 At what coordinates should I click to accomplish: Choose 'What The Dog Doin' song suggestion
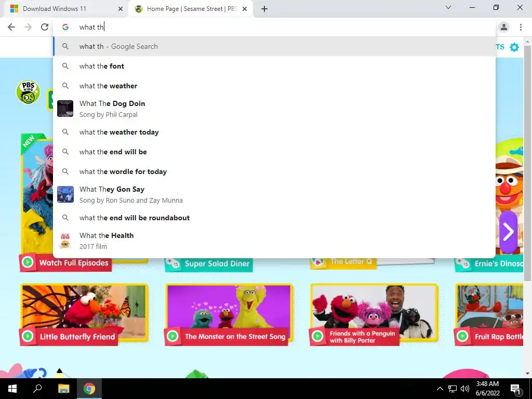[274, 109]
